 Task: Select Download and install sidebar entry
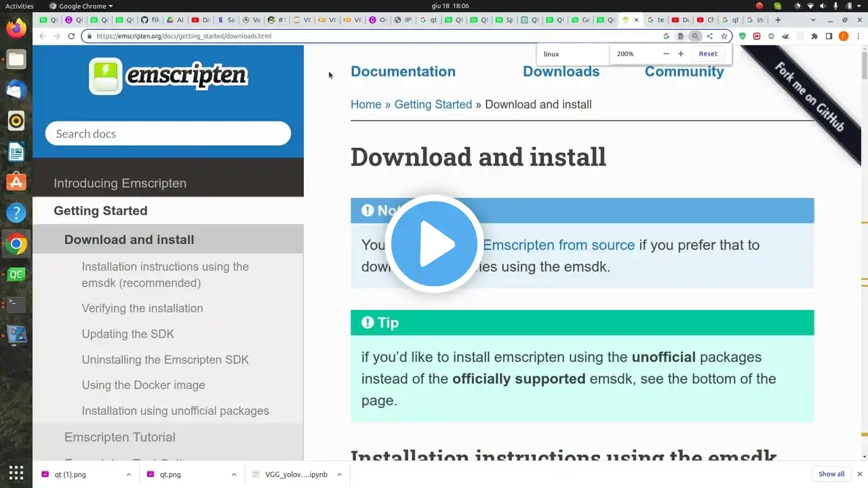click(x=129, y=239)
